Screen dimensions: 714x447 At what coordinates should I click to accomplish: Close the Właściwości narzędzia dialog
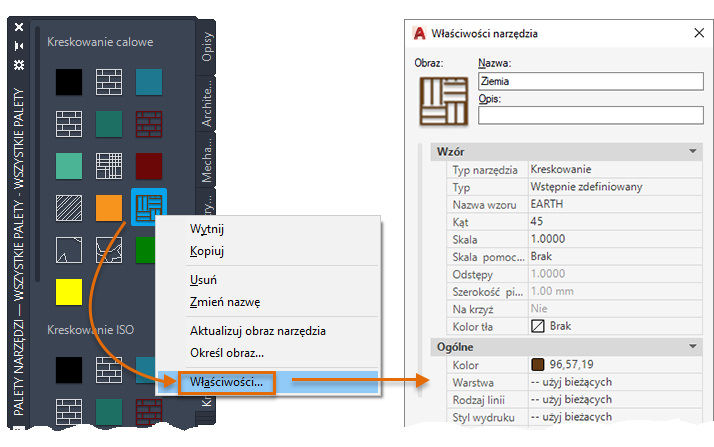click(699, 33)
